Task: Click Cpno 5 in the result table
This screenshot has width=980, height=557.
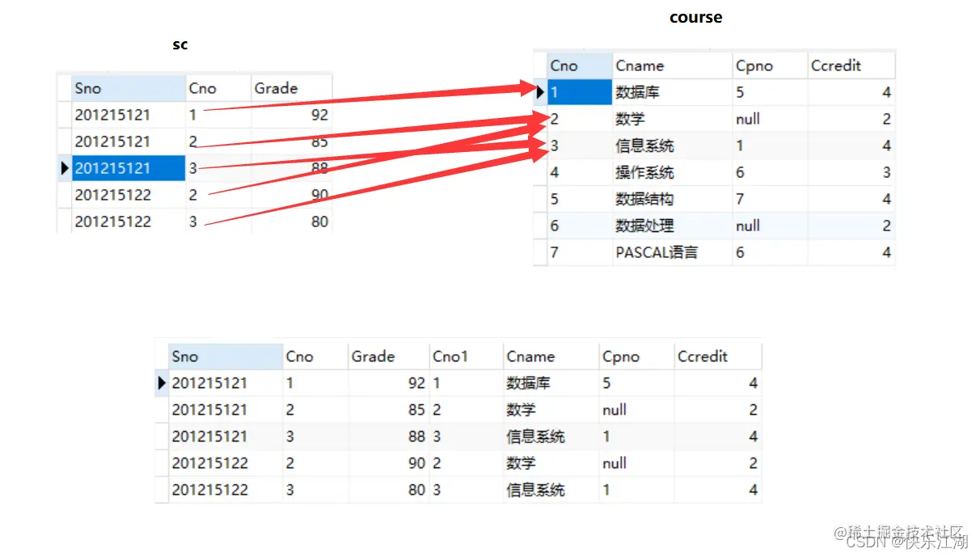Action: click(606, 382)
